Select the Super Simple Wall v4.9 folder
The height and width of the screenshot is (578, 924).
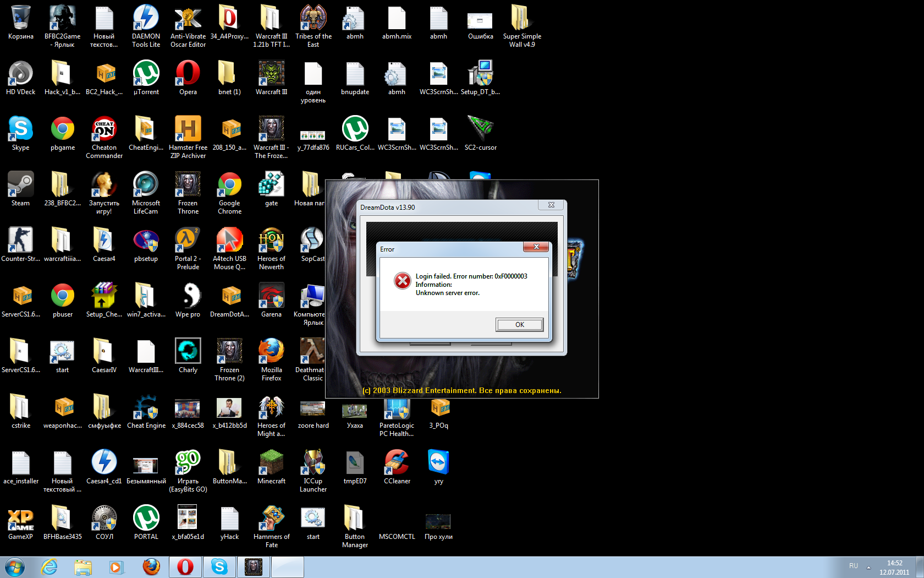(522, 26)
